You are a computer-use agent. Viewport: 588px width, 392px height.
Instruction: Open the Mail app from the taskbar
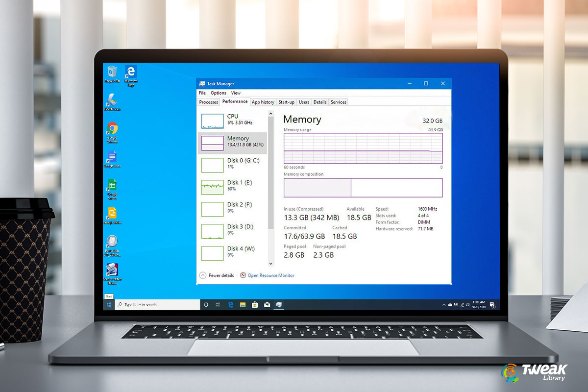tap(267, 304)
